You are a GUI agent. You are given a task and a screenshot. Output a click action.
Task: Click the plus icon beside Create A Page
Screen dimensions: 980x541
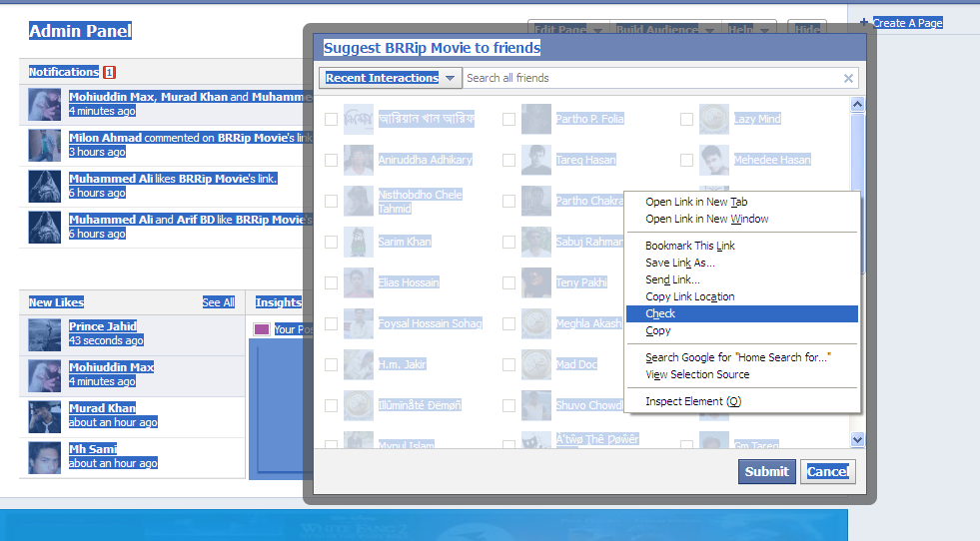coord(864,22)
